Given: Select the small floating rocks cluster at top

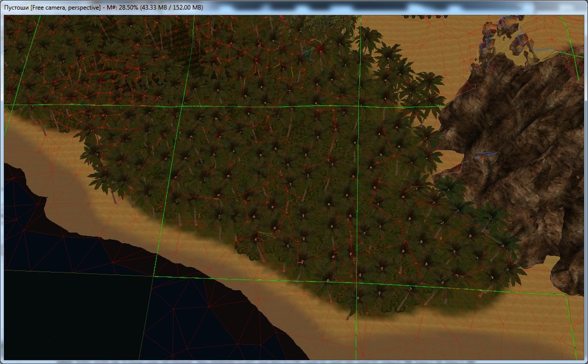Looking at the screenshot, I should (506, 38).
